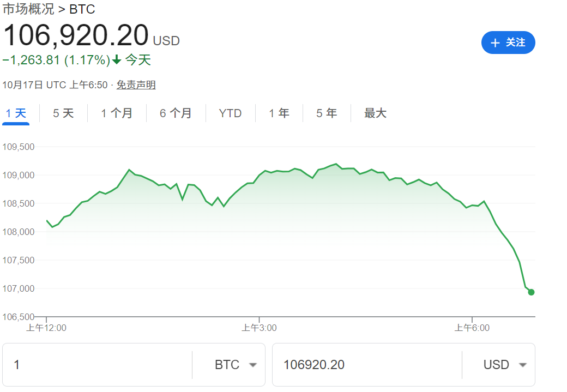The height and width of the screenshot is (392, 567).
Task: Switch to the 1 个月 tab
Action: 117,113
